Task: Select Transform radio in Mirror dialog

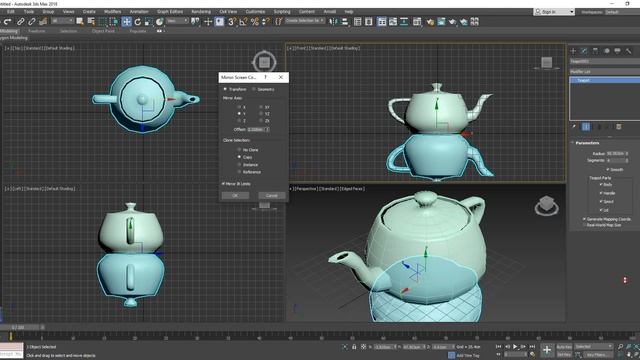Action: click(225, 89)
